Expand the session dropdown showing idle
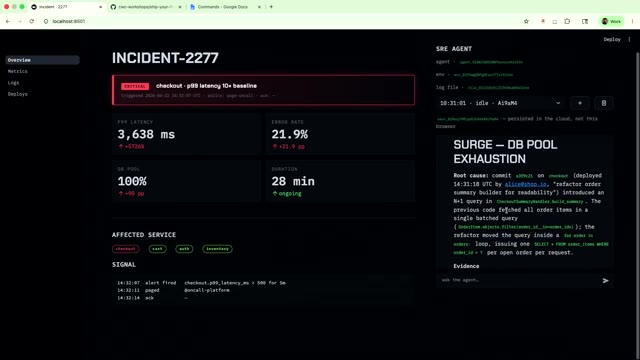The height and width of the screenshot is (360, 640). (500, 103)
